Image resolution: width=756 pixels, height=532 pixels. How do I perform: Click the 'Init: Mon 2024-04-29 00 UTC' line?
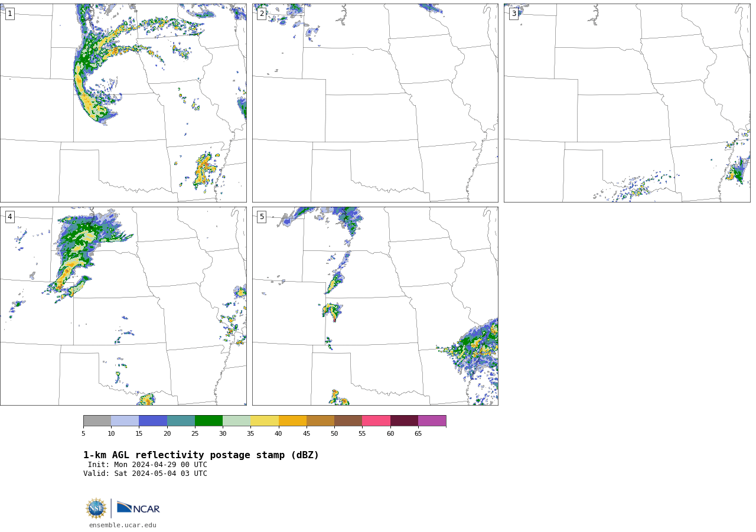[148, 465]
